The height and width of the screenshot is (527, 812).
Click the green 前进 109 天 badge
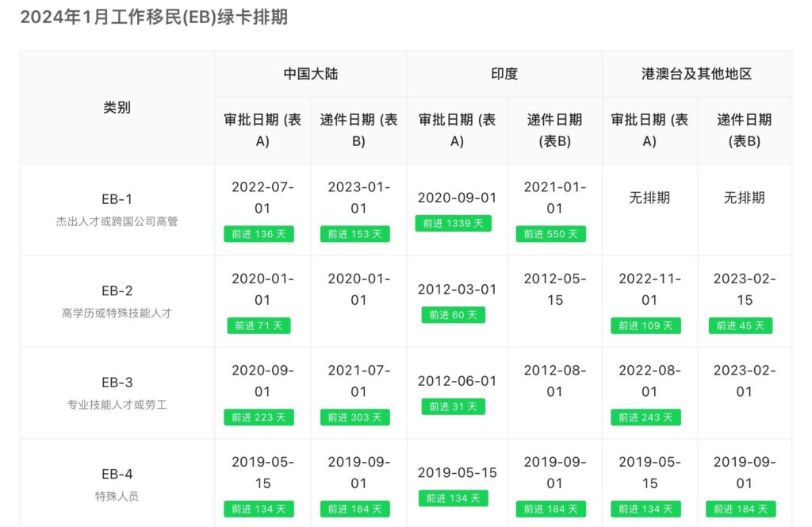645,325
